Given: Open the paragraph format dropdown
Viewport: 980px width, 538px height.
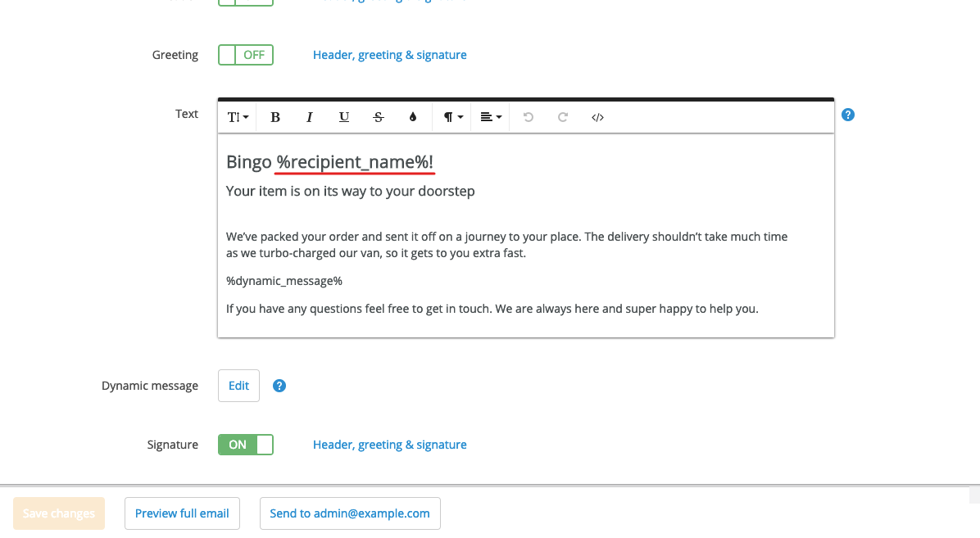Looking at the screenshot, I should tap(453, 117).
